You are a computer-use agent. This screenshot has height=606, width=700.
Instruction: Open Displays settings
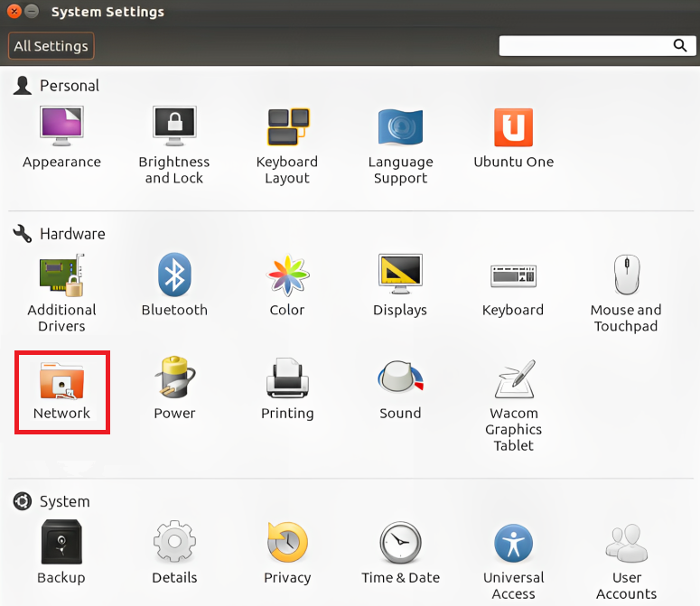[x=400, y=285]
